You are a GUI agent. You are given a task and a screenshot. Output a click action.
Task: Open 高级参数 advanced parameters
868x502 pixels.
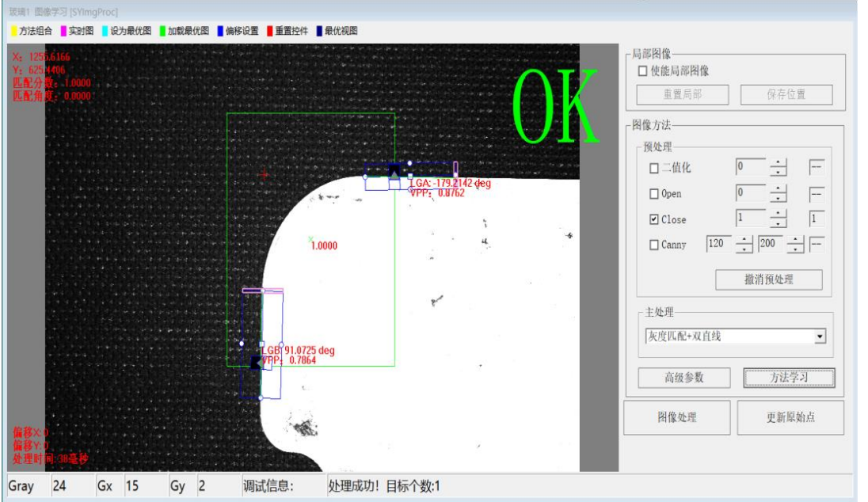(x=683, y=378)
